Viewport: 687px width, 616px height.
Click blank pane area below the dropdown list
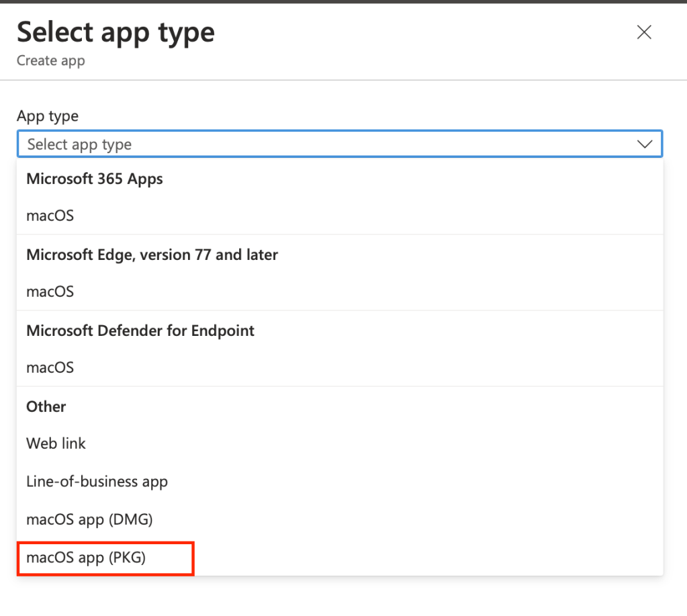pyautogui.click(x=336, y=597)
